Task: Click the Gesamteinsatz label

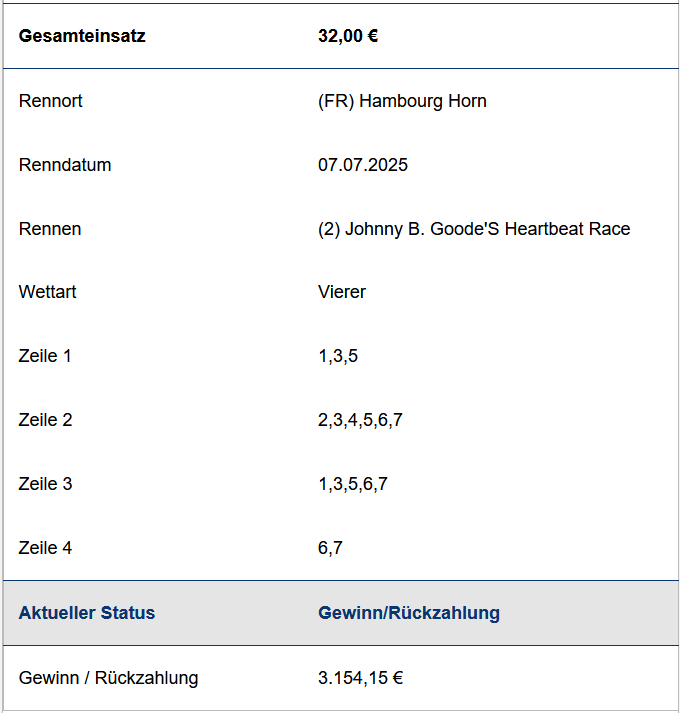Action: click(82, 36)
